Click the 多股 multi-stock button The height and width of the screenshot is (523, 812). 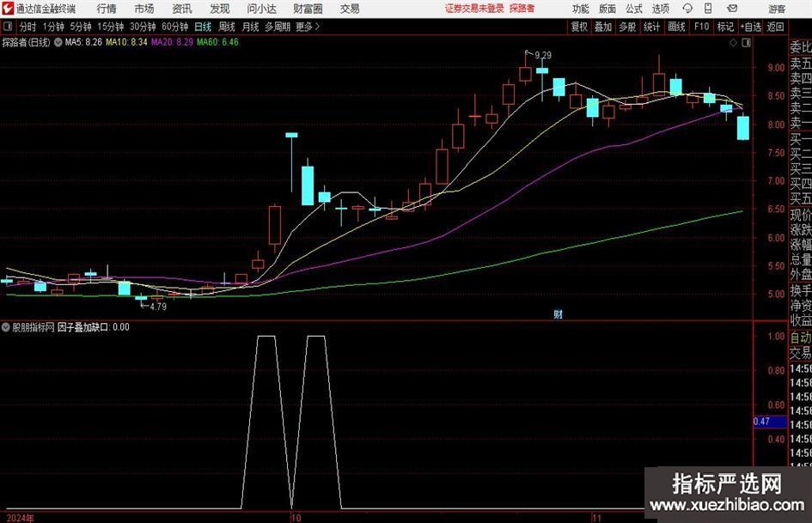click(x=627, y=27)
